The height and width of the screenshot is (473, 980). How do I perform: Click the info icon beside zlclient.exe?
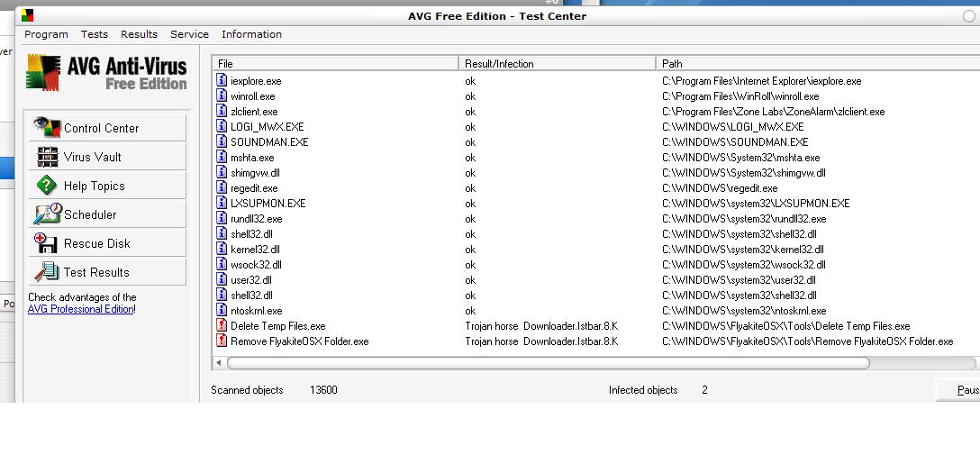pyautogui.click(x=222, y=111)
